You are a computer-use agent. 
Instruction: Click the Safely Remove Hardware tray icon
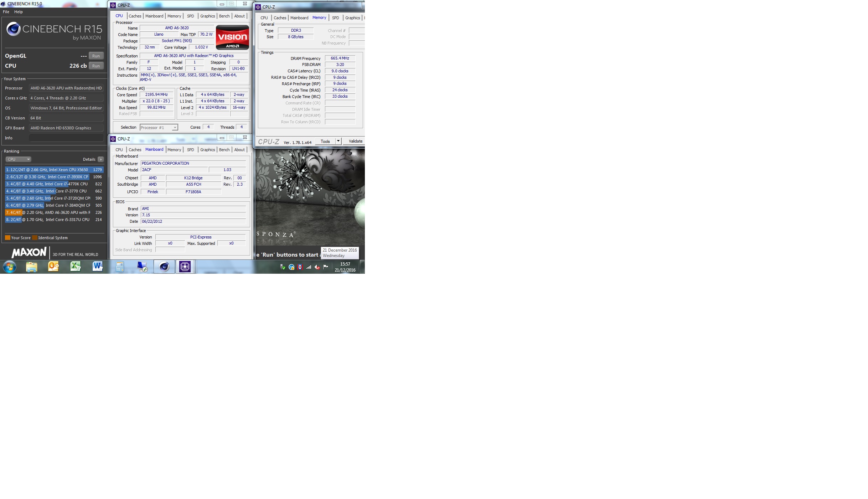click(x=283, y=267)
